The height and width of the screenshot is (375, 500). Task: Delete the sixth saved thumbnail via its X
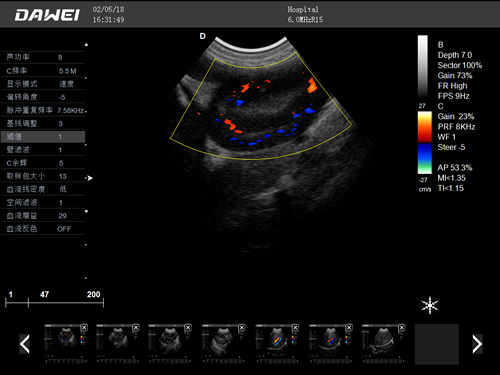pyautogui.click(x=349, y=328)
